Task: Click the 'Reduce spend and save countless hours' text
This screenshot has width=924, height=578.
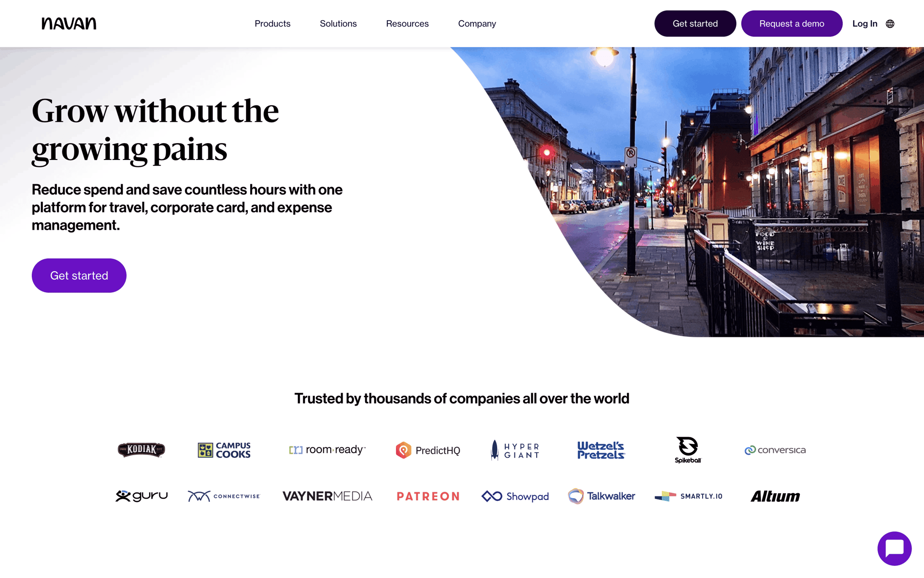Action: [187, 208]
